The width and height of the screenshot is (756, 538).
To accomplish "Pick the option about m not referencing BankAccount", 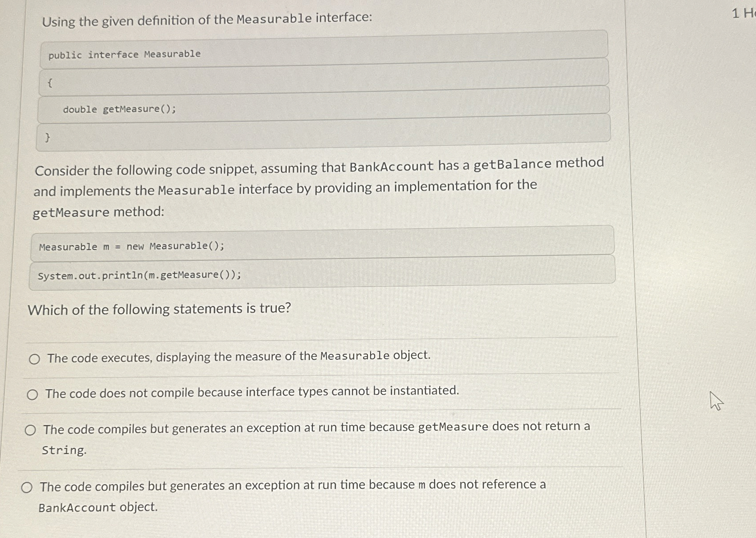I will (x=28, y=487).
